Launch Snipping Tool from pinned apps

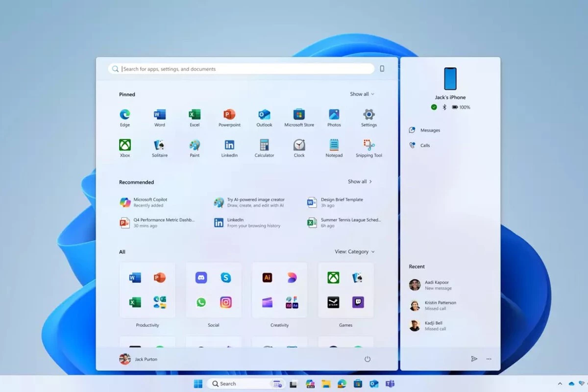369,148
